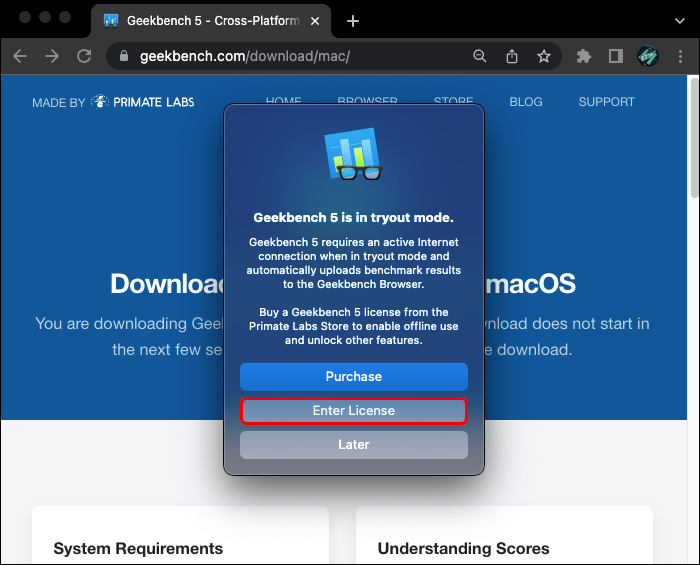Open the HOME navigation link
The height and width of the screenshot is (565, 700).
coord(283,100)
